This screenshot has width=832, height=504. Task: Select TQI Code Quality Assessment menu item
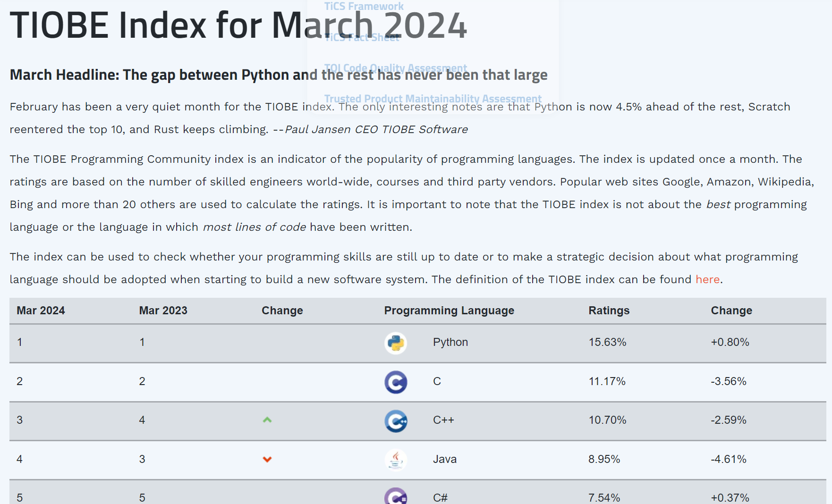[x=395, y=68]
